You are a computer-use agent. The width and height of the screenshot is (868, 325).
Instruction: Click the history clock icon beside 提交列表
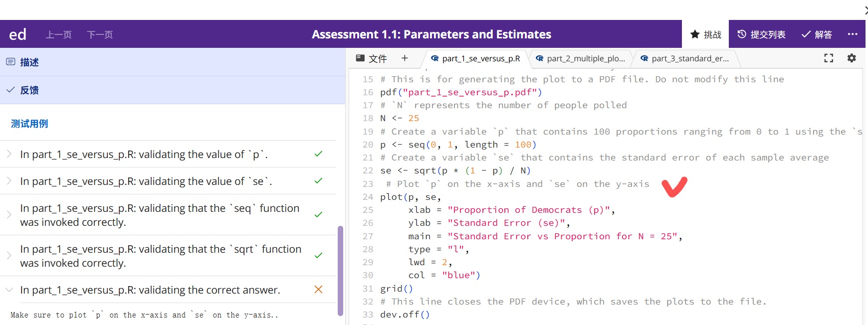click(x=742, y=34)
